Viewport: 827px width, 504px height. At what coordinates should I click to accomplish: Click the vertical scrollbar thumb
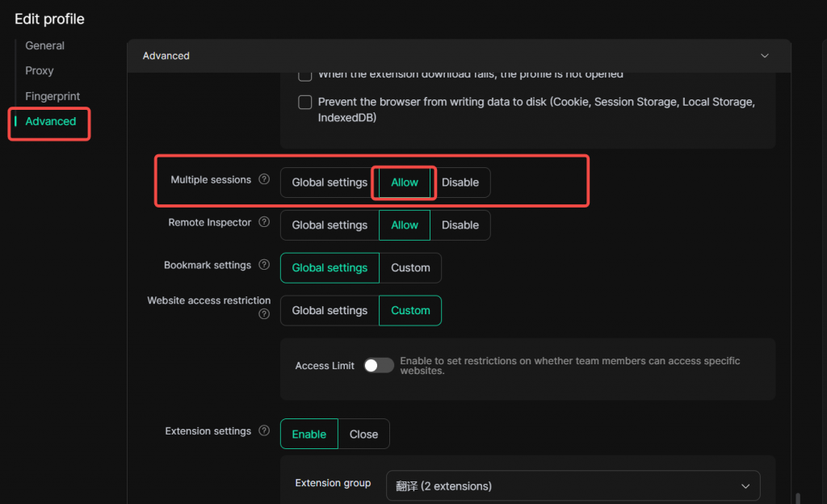(798, 498)
